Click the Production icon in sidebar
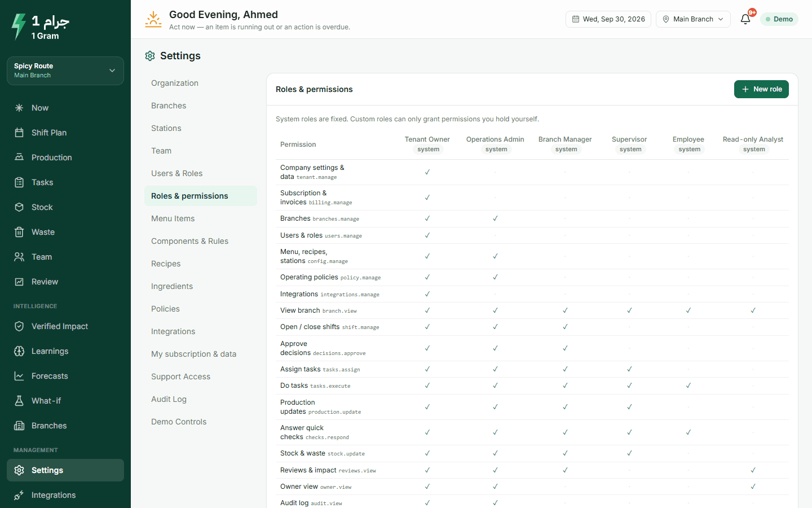812x508 pixels. click(x=19, y=157)
